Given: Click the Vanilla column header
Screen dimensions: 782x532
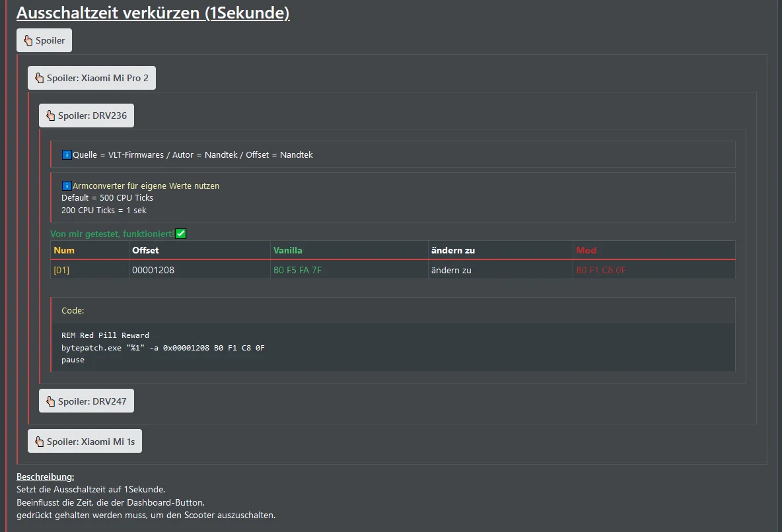Looking at the screenshot, I should click(288, 250).
